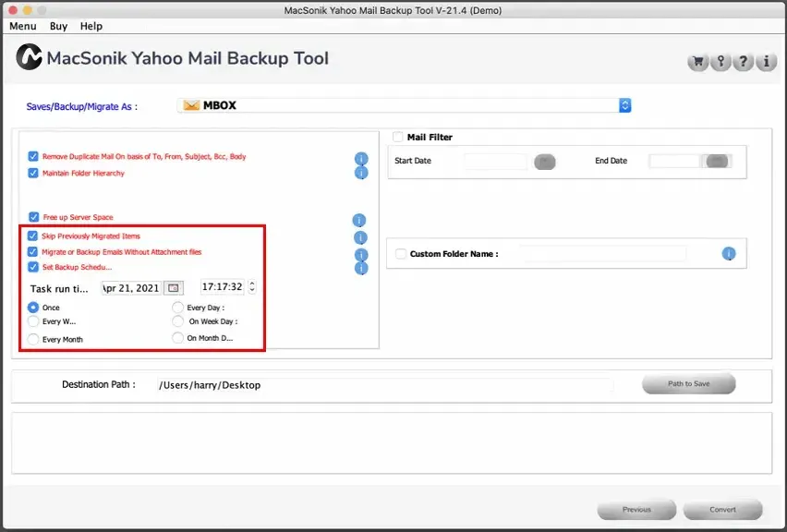The image size is (787, 532).
Task: Click the Previous button
Action: click(x=636, y=510)
